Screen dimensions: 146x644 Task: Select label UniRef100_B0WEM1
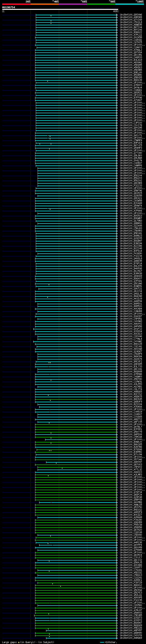pos(131,286)
